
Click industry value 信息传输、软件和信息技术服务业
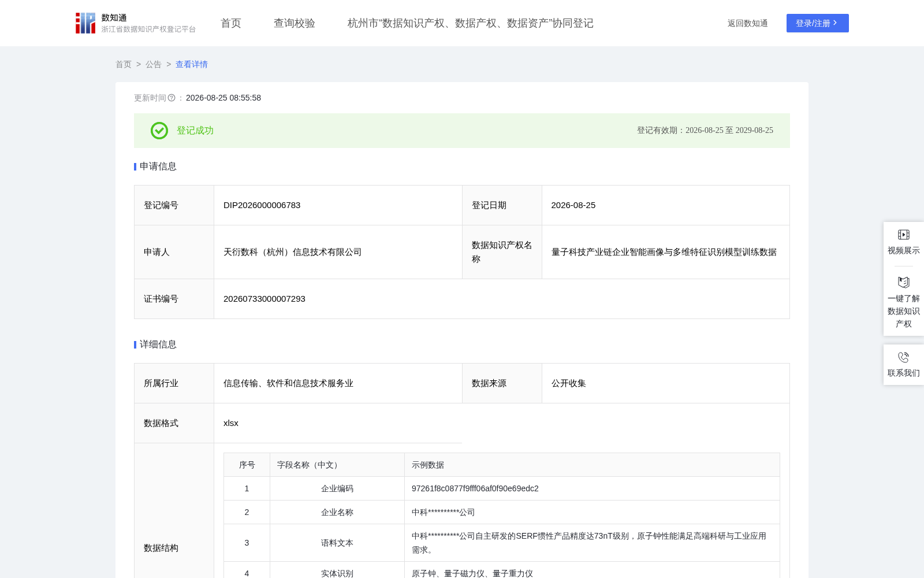(x=289, y=383)
